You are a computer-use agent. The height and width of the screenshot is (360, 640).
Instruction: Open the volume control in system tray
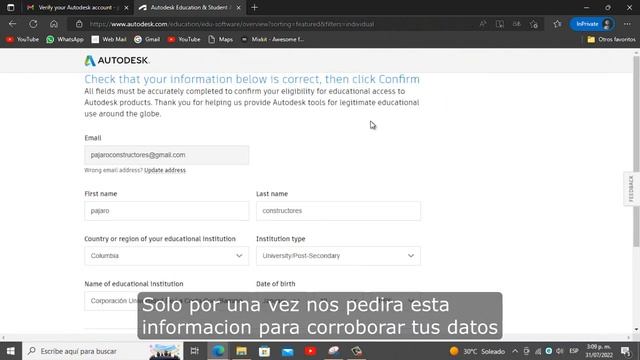(x=560, y=351)
